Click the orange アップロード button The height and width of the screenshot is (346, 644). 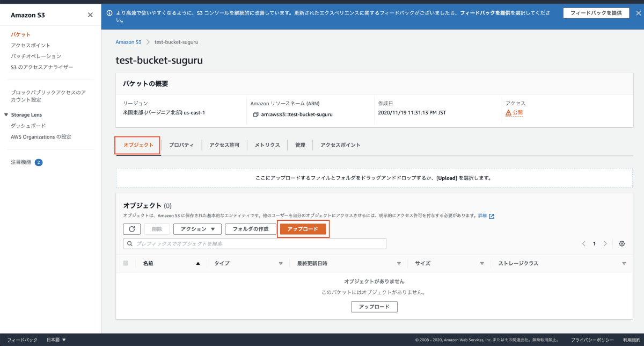tap(303, 229)
